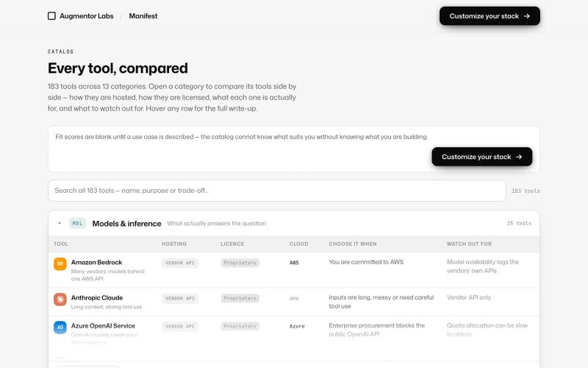Click the Anthropic Claude starburst icon

[x=60, y=300]
